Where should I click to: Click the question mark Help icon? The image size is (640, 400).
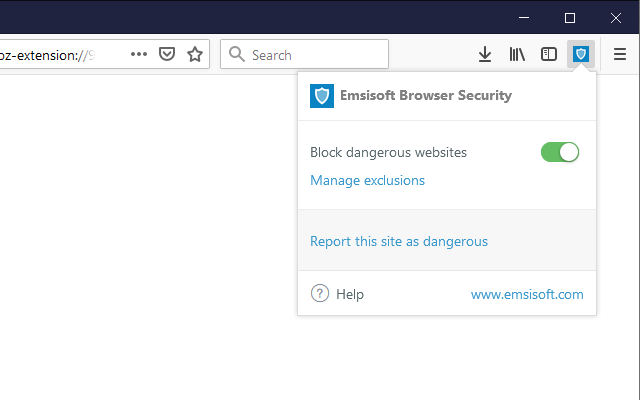click(x=320, y=294)
